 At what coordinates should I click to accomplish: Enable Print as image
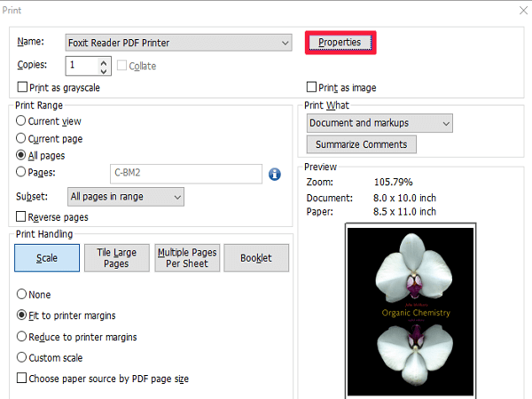pyautogui.click(x=311, y=87)
